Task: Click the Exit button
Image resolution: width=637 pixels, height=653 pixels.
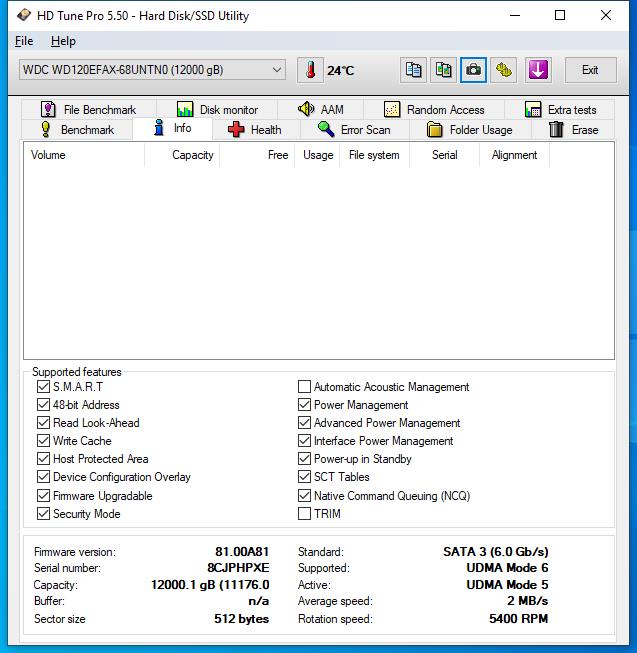Action: (x=590, y=70)
